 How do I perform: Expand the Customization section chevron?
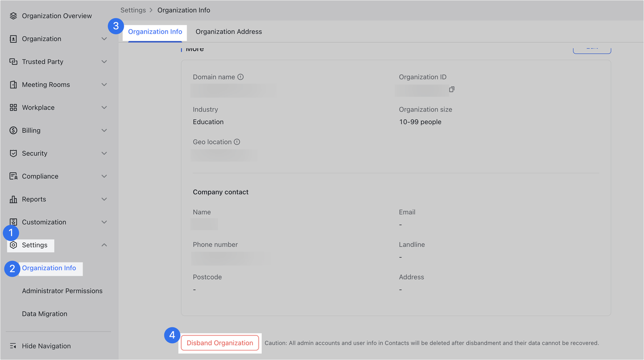point(104,222)
